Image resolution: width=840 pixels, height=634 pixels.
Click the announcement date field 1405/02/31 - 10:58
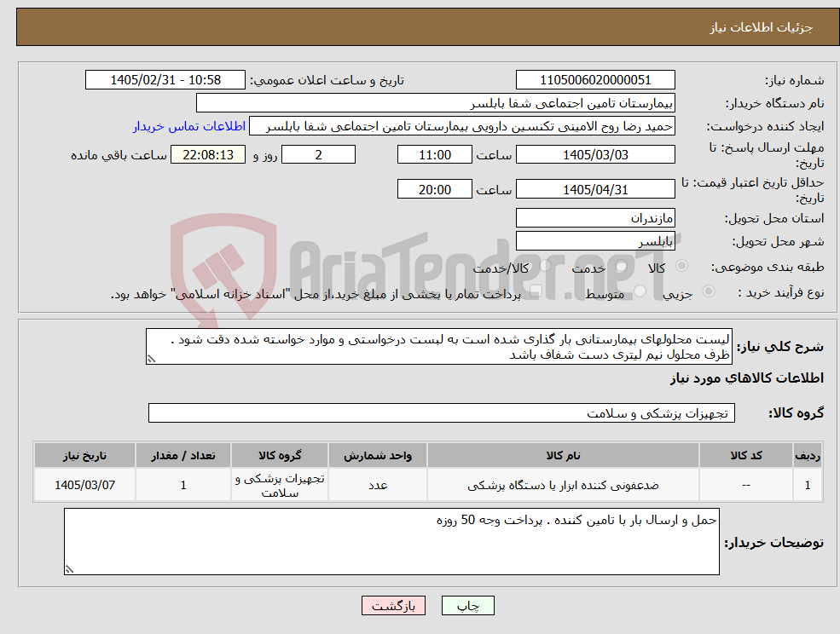click(x=165, y=80)
